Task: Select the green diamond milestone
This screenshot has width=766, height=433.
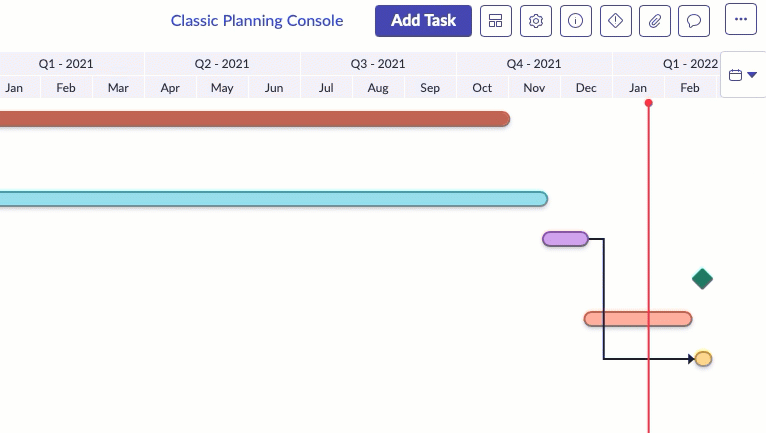Action: [702, 279]
